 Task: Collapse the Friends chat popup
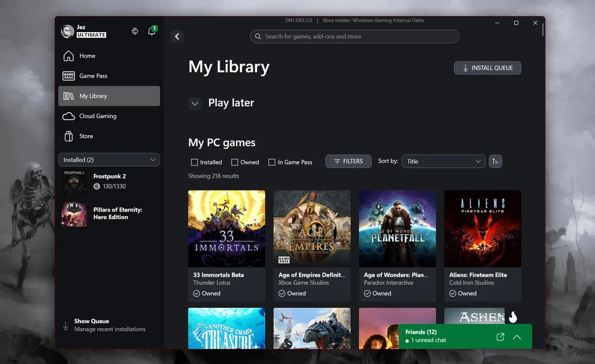(x=517, y=336)
